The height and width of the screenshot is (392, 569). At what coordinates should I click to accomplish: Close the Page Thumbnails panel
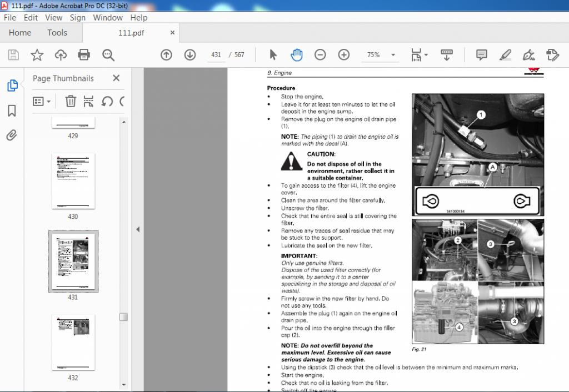[x=116, y=78]
